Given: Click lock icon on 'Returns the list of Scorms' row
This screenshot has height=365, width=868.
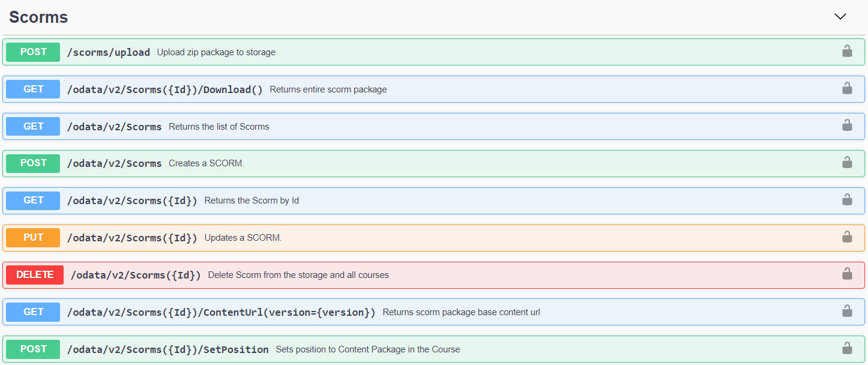Looking at the screenshot, I should (x=847, y=126).
